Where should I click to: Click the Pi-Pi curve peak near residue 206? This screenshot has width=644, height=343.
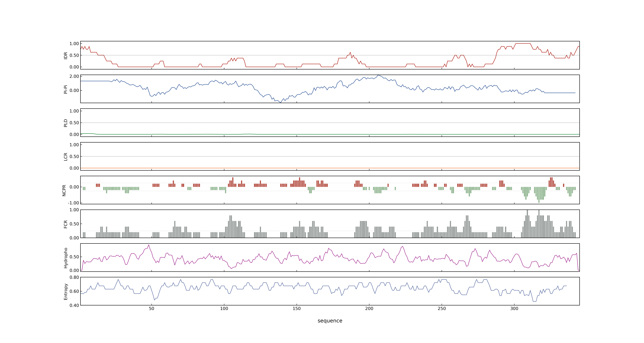(x=378, y=75)
